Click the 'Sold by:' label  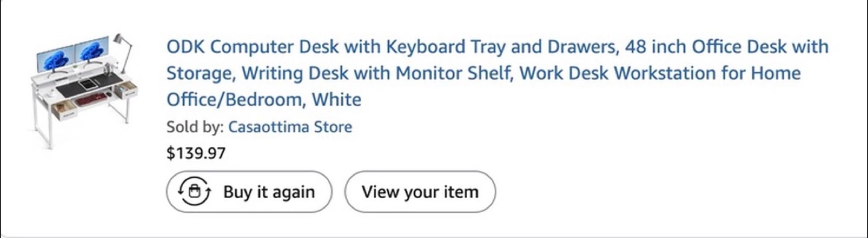point(195,127)
